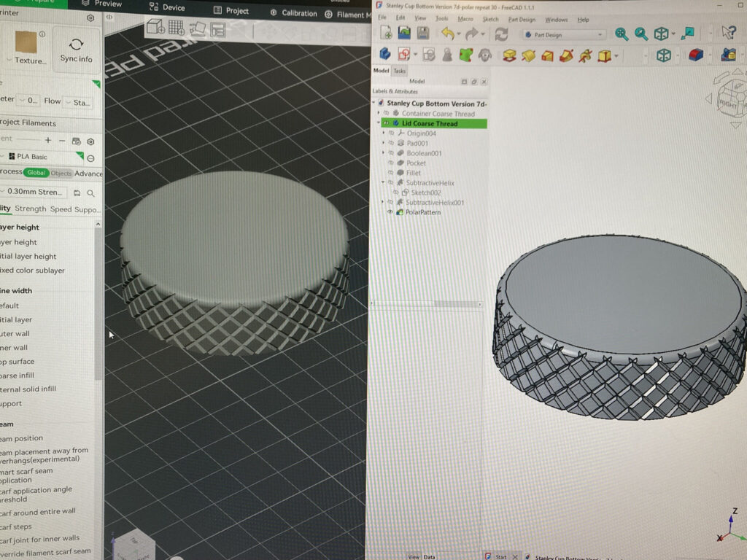The width and height of the screenshot is (747, 560).
Task: Click the Auto Orient icon in Bambu Studio
Action: (x=197, y=29)
